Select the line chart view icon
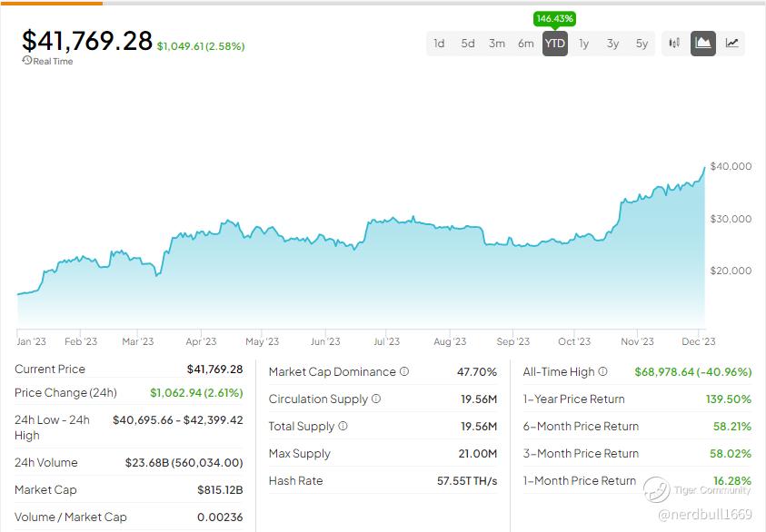Screen dimensions: 766x532 coord(731,44)
